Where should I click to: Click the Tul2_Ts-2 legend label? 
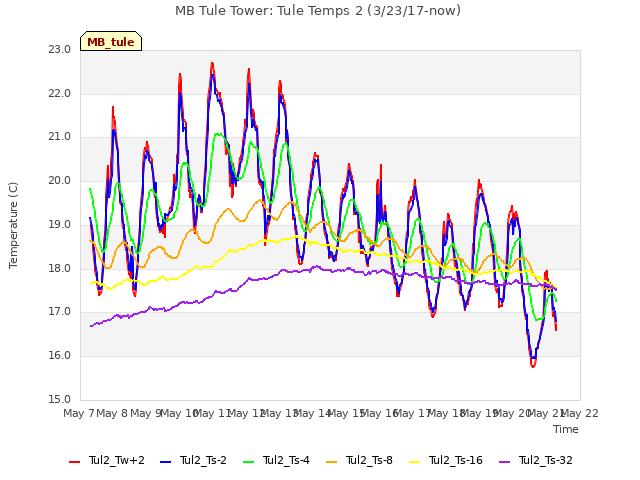click(203, 460)
